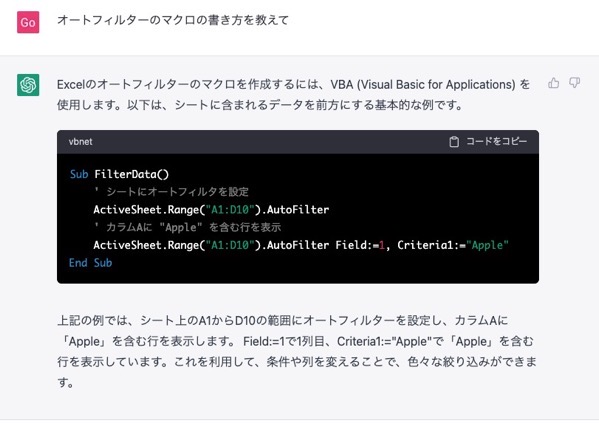Click the intro paragraph mentioning VBA
Screen dimensions: 599x435
click(293, 94)
